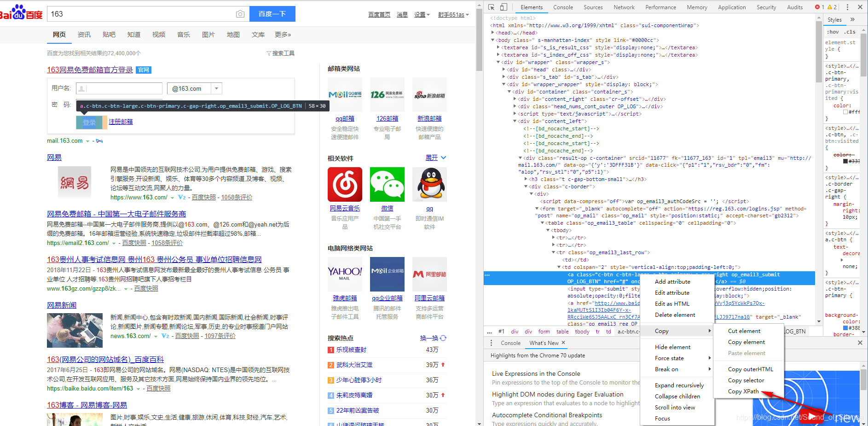Open the Force state submenu
This screenshot has width=868, height=426.
(x=677, y=358)
